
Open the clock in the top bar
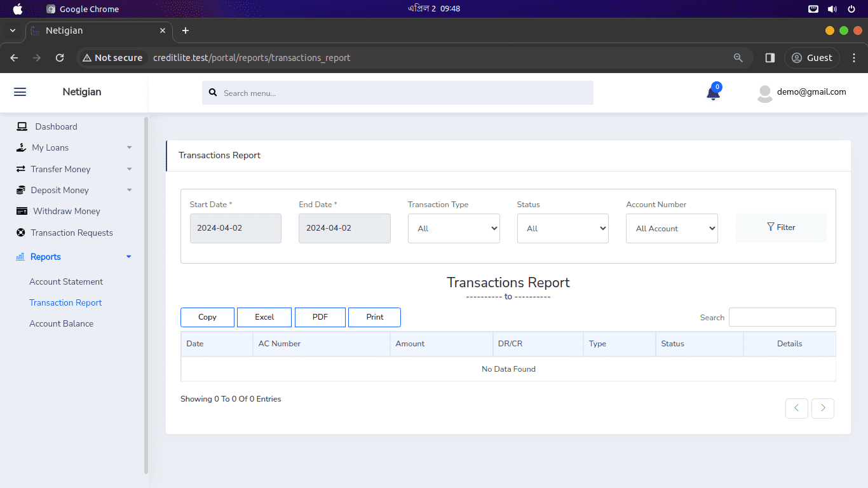(x=434, y=9)
